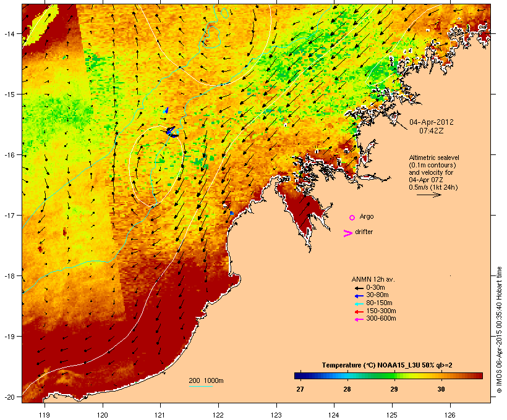Click the longitude axis label '124'
The image size is (507, 420).
click(334, 415)
